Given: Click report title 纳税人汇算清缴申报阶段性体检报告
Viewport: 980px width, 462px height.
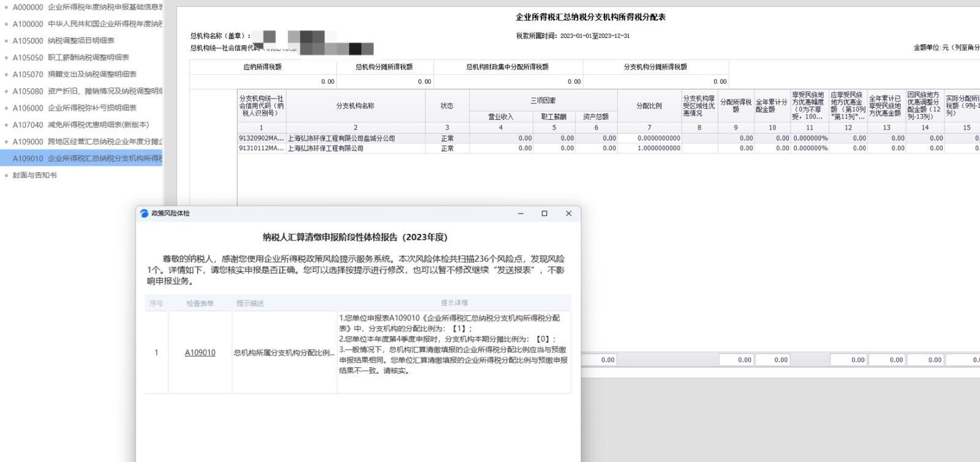Looking at the screenshot, I should (355, 237).
